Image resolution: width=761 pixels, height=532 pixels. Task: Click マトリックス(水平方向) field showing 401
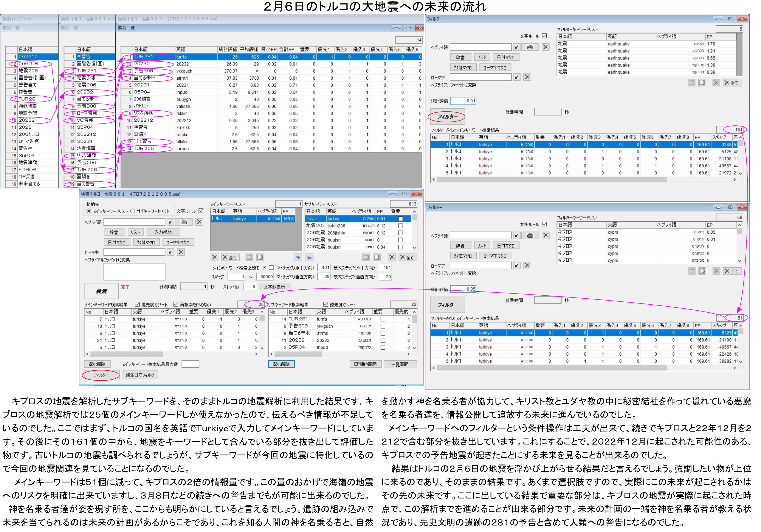324,268
